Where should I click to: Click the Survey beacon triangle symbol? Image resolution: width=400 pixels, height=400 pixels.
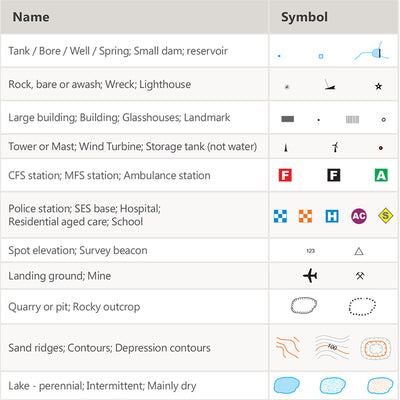pyautogui.click(x=359, y=251)
